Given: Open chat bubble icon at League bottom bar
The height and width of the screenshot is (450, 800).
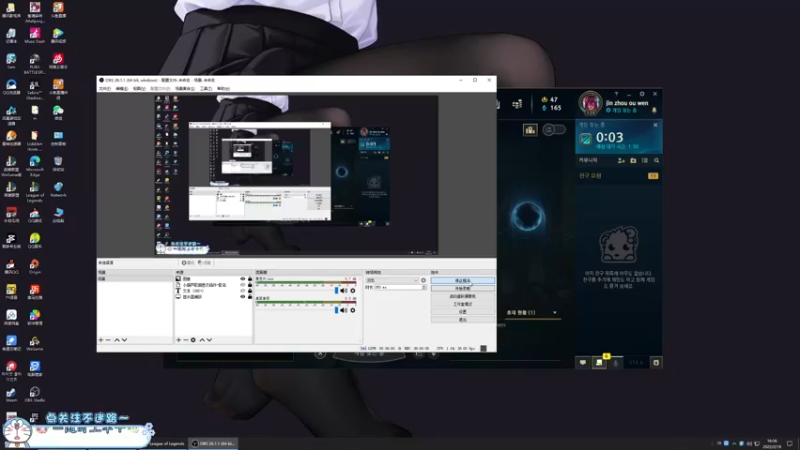Looking at the screenshot, I should pyautogui.click(x=583, y=363).
